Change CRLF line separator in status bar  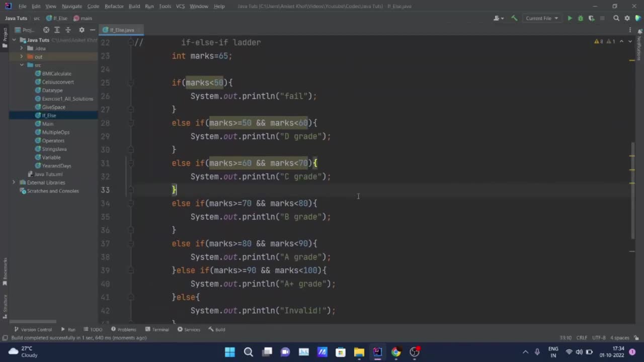[582, 338]
